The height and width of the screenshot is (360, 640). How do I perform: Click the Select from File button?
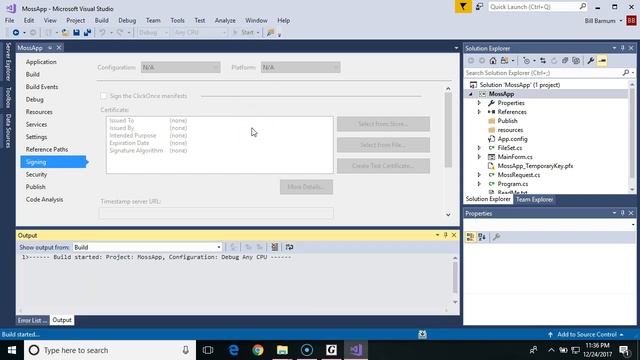[383, 145]
